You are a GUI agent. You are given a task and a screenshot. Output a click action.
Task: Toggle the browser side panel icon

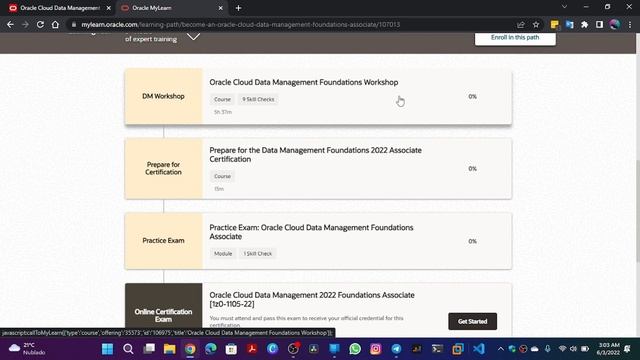(599, 24)
